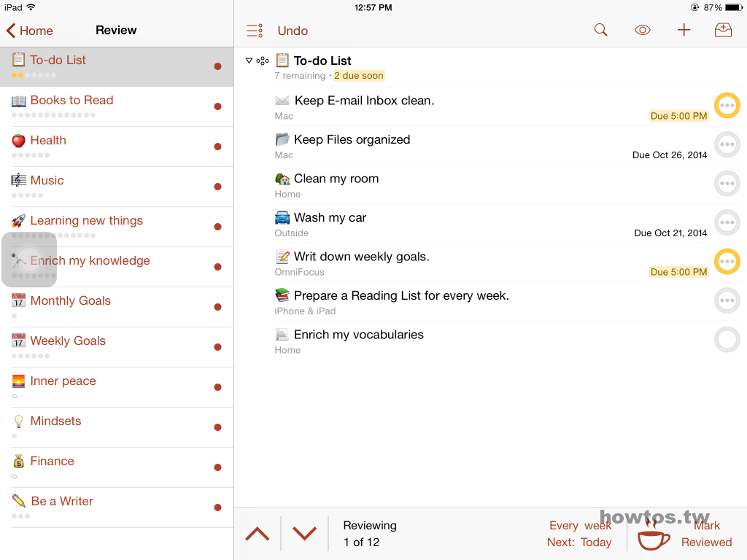Open the Weekly Goals project
747x560 pixels.
point(117,346)
